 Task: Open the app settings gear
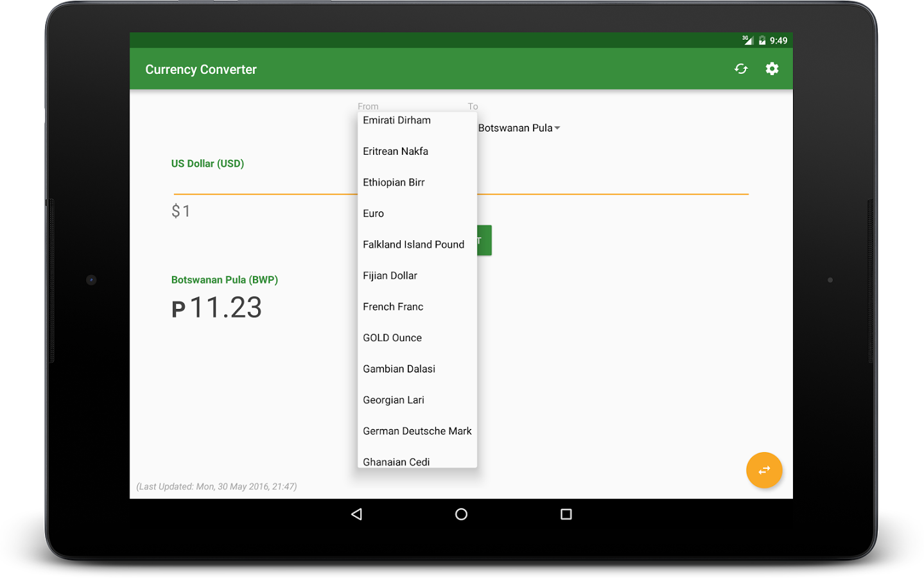click(x=772, y=69)
